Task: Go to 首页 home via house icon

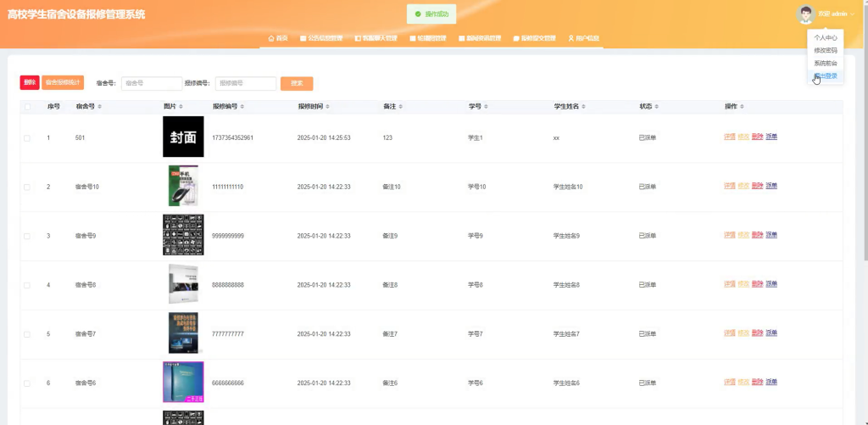Action: pos(271,38)
